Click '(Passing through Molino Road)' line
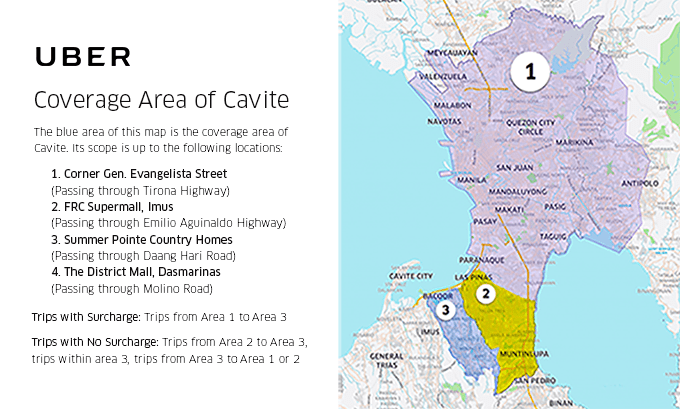The image size is (680, 409). click(x=132, y=289)
